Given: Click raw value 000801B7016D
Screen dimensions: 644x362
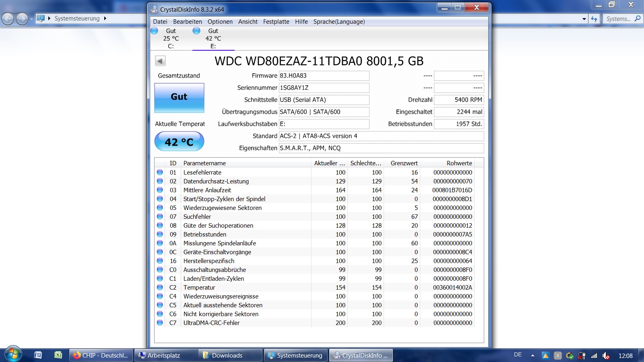Looking at the screenshot, I should (452, 190).
